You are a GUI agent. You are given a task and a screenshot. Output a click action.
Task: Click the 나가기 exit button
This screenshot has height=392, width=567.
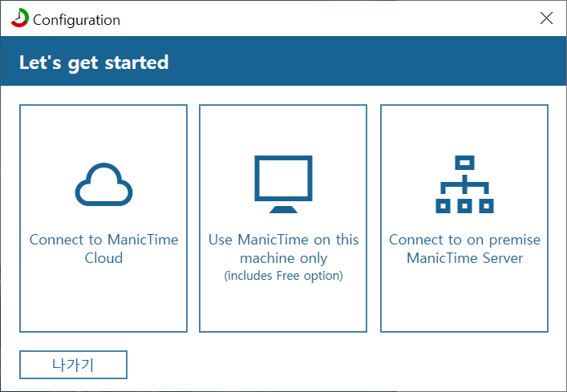coord(74,365)
